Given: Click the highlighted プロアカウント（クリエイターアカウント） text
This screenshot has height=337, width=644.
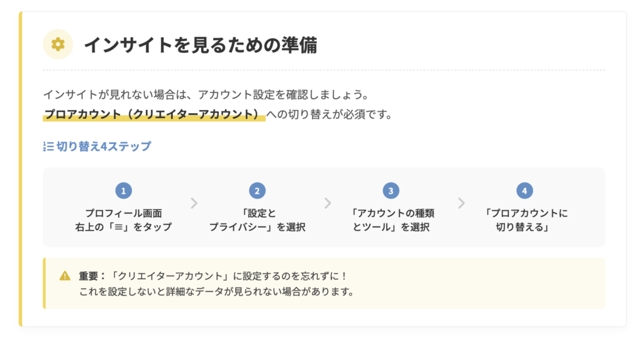Looking at the screenshot, I should pyautogui.click(x=154, y=115).
